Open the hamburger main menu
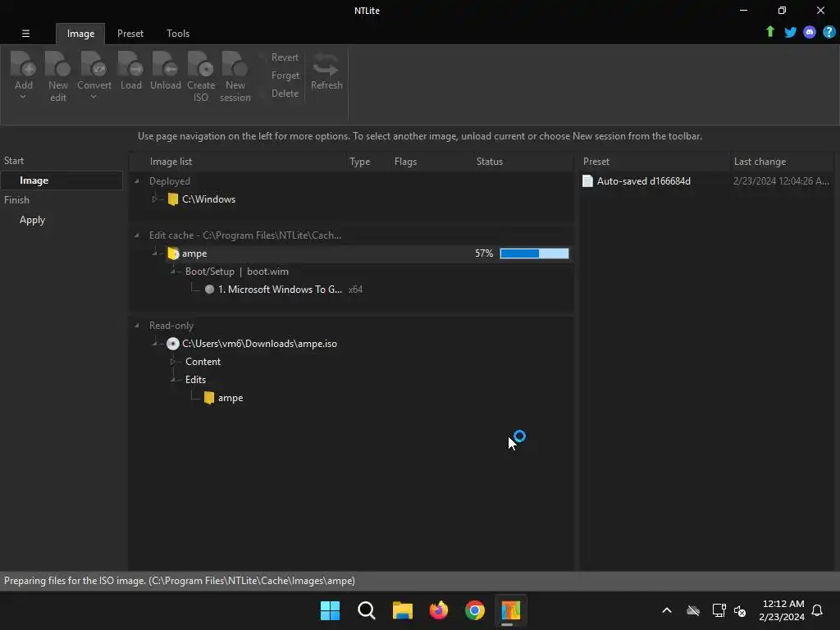The image size is (840, 630). (25, 33)
